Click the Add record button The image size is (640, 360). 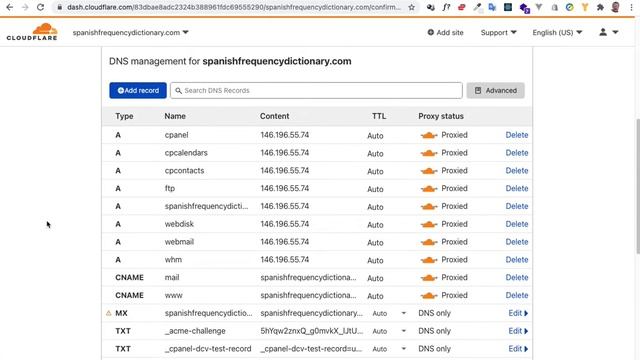pyautogui.click(x=138, y=91)
